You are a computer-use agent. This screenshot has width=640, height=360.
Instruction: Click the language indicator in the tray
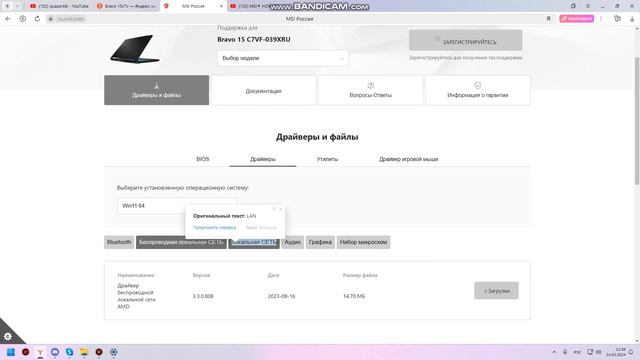pyautogui.click(x=577, y=352)
